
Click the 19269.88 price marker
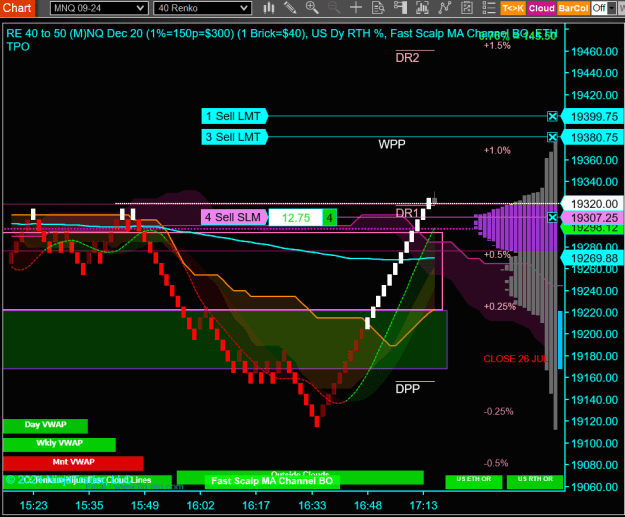pos(593,258)
